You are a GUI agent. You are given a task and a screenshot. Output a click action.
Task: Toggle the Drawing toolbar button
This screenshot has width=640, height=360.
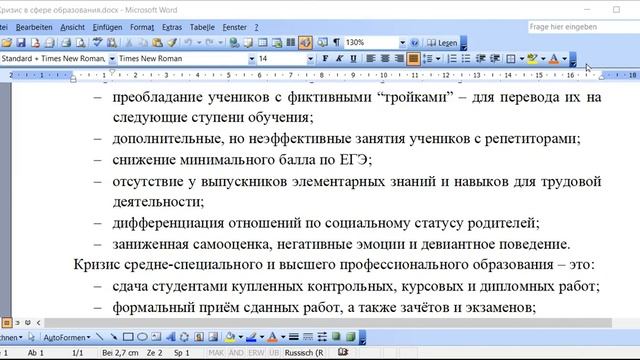305,42
